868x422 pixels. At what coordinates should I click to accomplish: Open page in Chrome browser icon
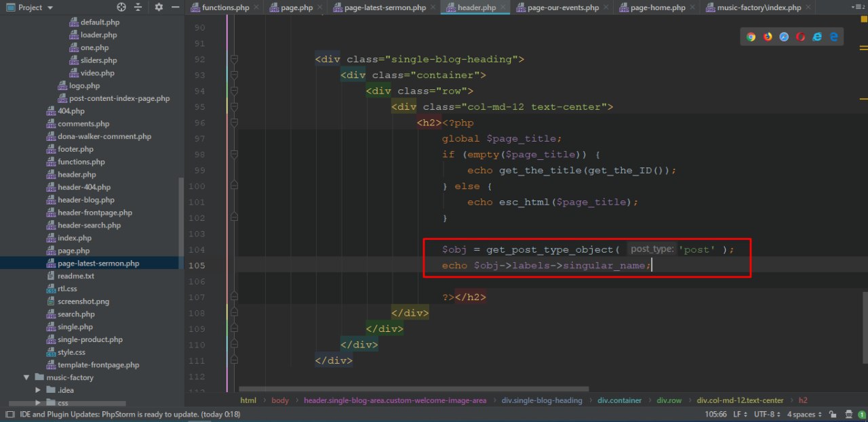[x=751, y=37]
